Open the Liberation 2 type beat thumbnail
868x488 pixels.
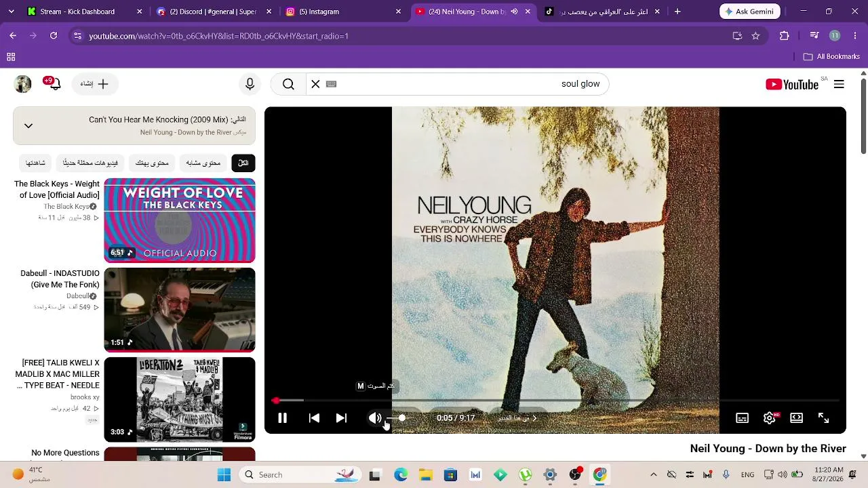(x=180, y=399)
